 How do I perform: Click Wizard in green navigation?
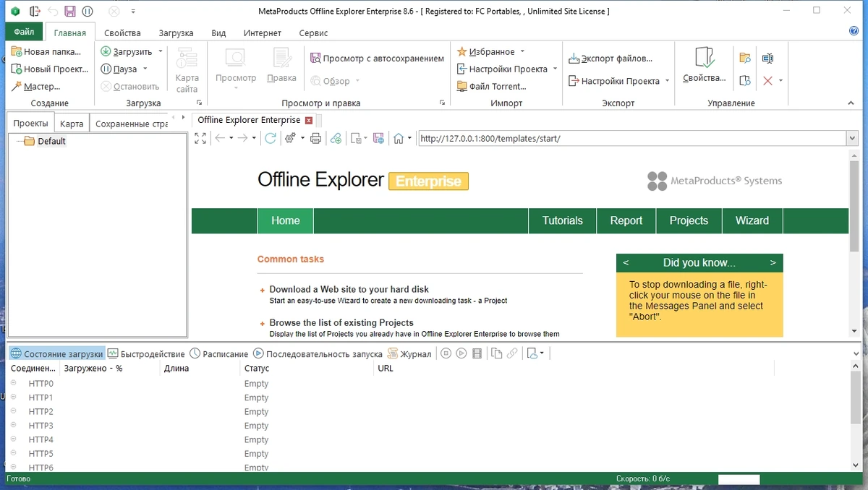click(752, 221)
